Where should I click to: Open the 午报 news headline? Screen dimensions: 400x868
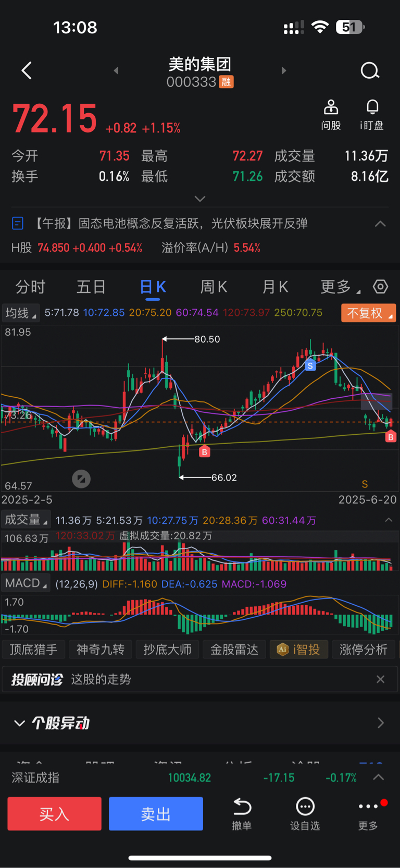[x=170, y=224]
